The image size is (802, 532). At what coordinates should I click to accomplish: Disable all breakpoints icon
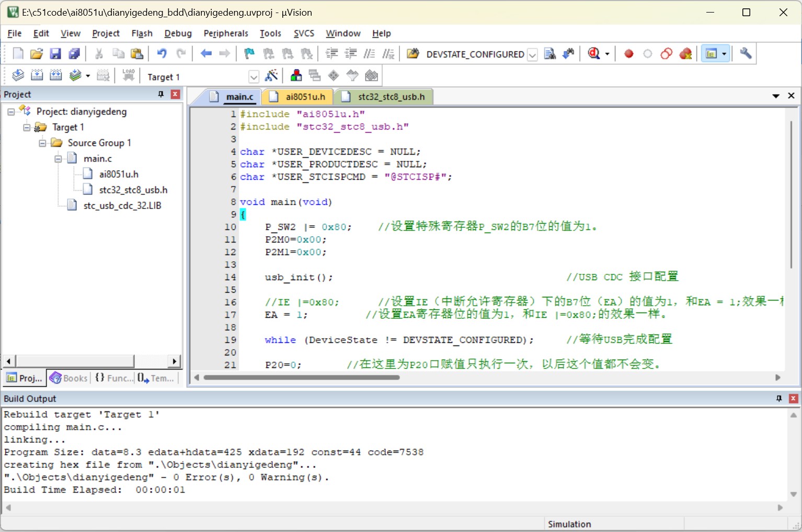pos(667,53)
